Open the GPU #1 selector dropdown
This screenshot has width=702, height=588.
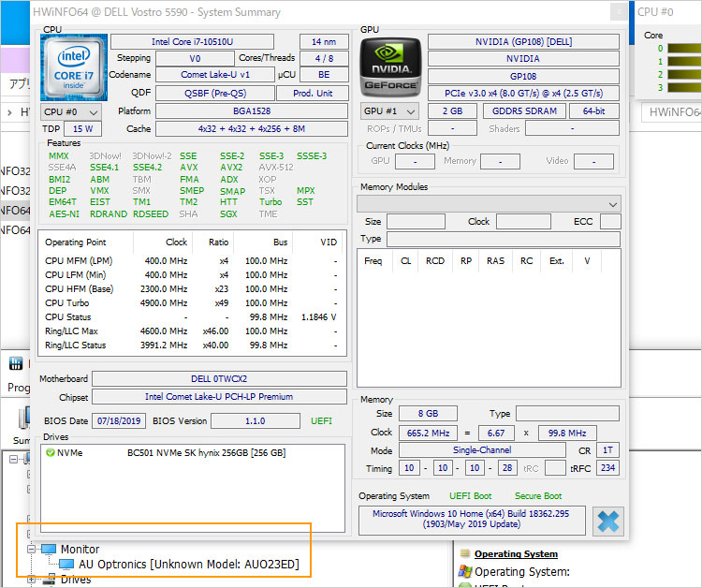[389, 111]
